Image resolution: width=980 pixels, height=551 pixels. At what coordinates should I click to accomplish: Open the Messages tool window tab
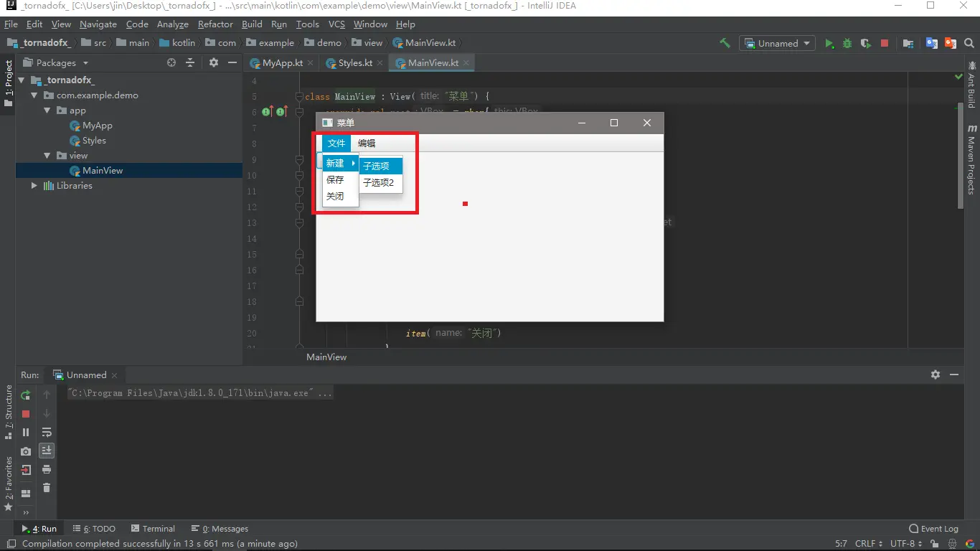tap(220, 529)
